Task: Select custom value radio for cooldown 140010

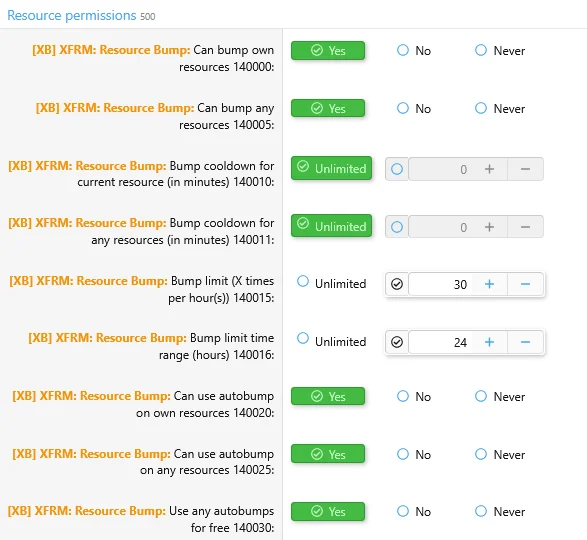Action: (x=397, y=169)
